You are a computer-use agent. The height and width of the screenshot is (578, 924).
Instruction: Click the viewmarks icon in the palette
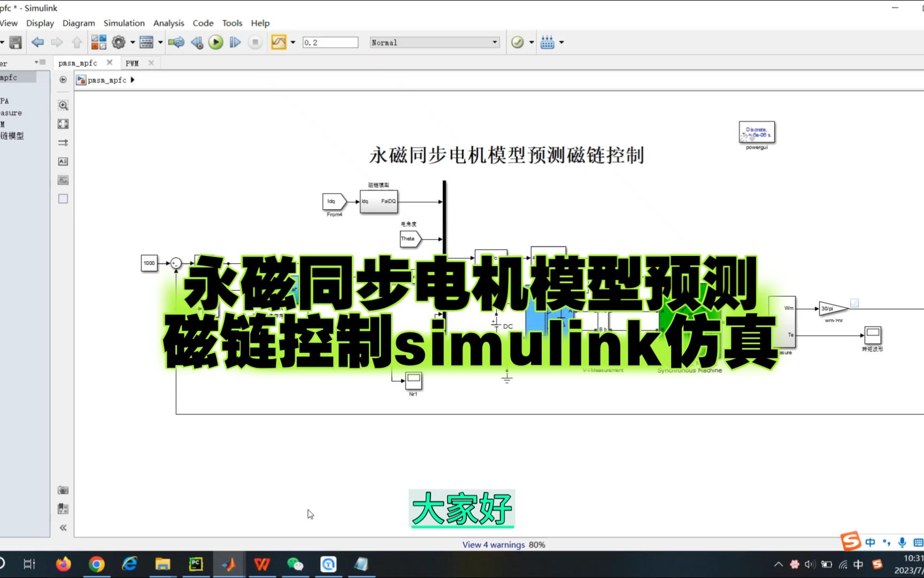[x=63, y=508]
